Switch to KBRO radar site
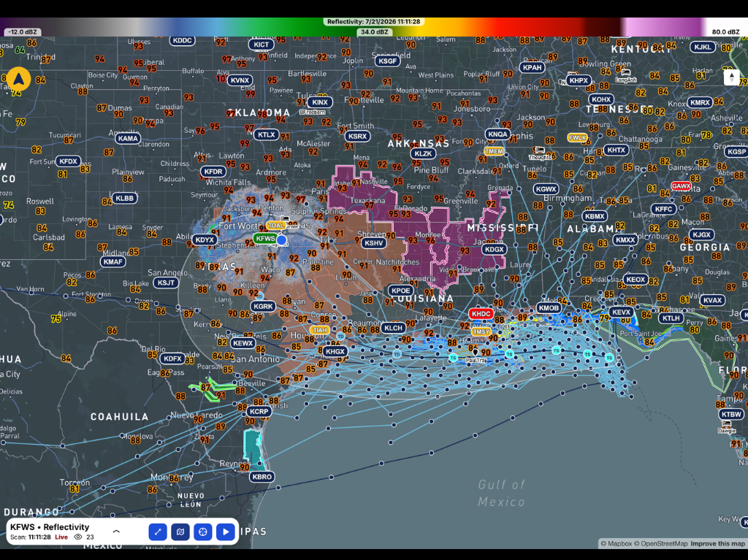 [262, 477]
